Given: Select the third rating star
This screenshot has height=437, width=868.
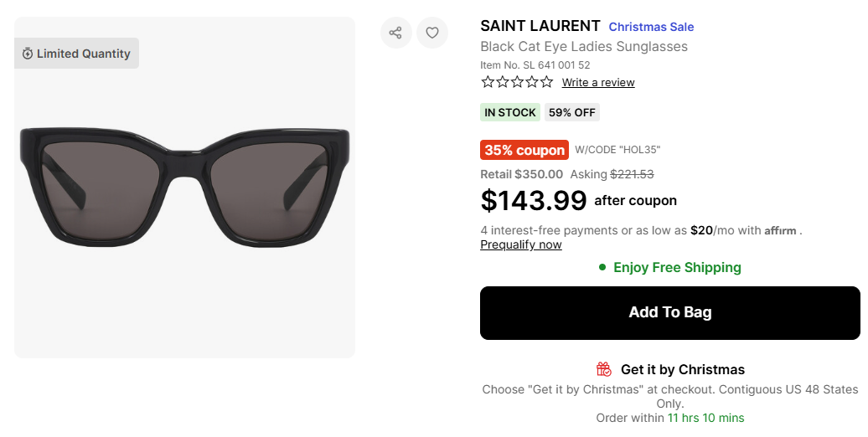Looking at the screenshot, I should 517,82.
